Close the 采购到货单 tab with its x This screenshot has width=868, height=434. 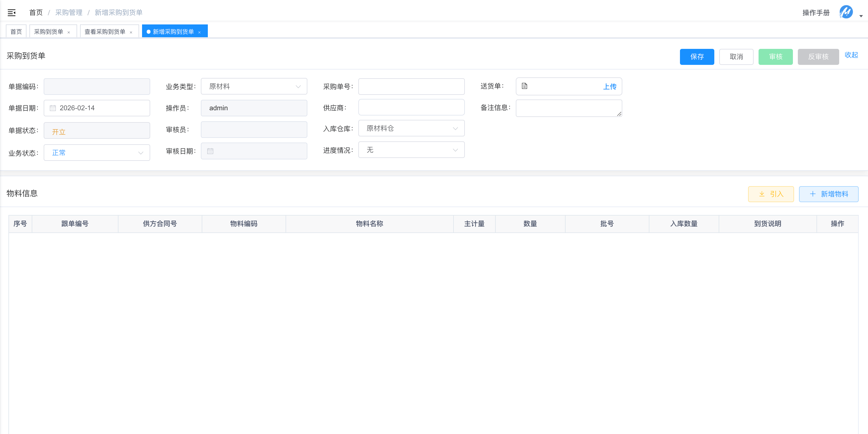[69, 32]
